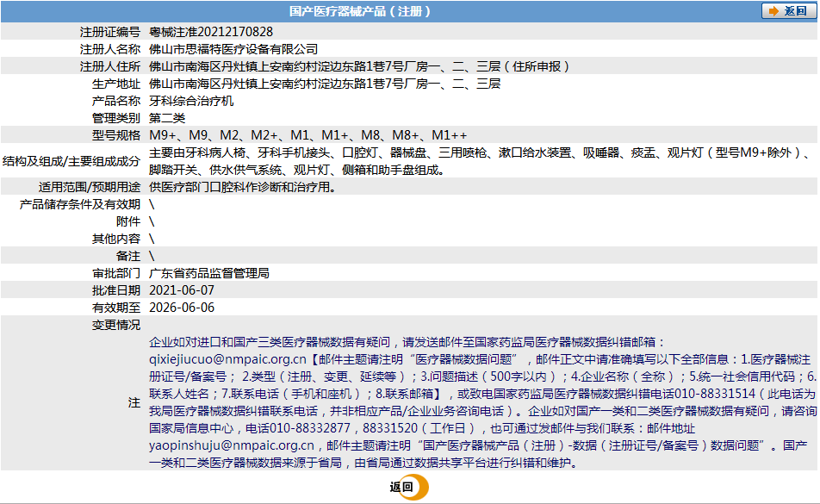Image resolution: width=820 pixels, height=504 pixels.
Task: Click the 适用范围/预期用途 label
Action: pyautogui.click(x=90, y=187)
